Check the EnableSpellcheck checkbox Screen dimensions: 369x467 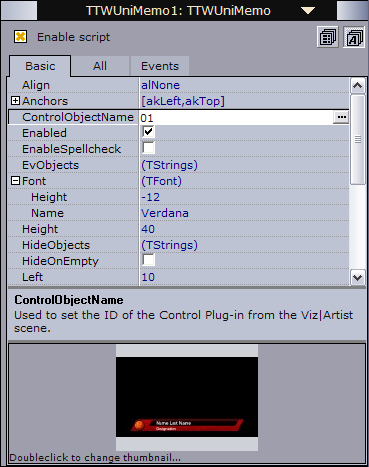coord(148,148)
